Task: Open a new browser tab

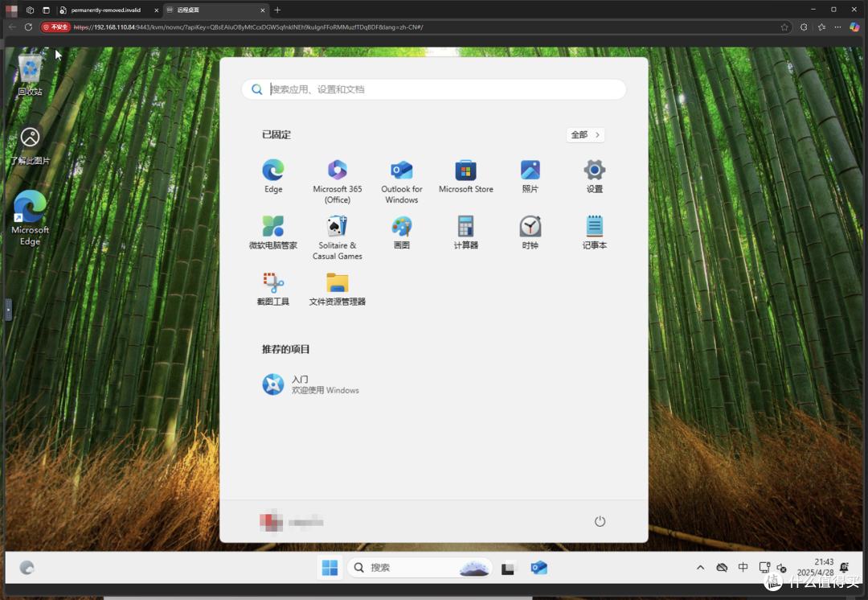Action: click(x=277, y=10)
